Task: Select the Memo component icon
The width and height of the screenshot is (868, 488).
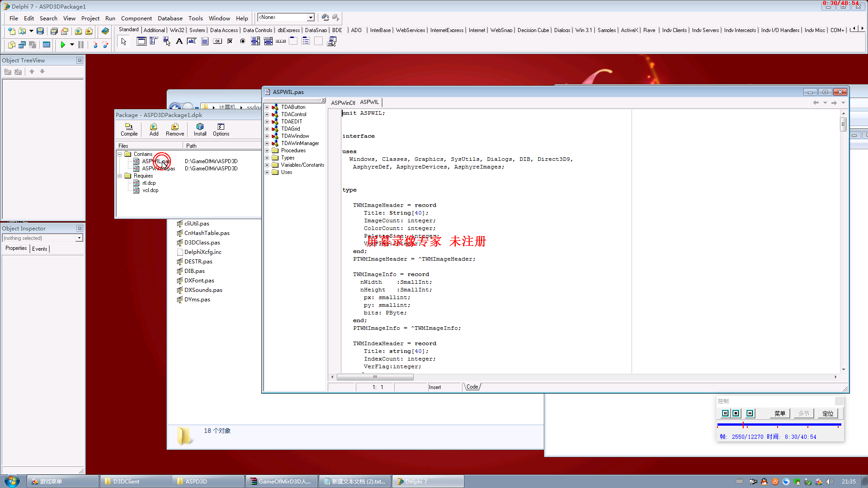Action: pos(204,41)
